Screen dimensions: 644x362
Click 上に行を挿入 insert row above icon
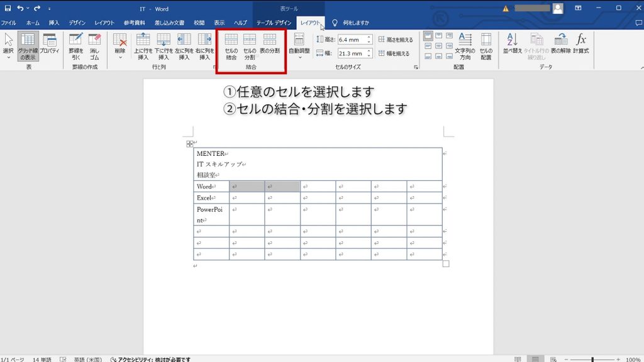tap(143, 47)
